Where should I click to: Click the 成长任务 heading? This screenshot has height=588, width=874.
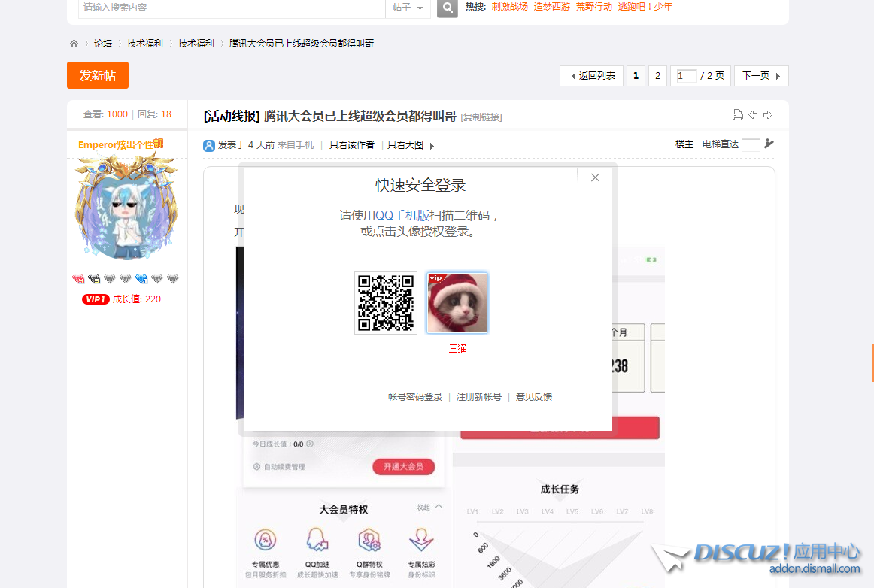click(560, 489)
